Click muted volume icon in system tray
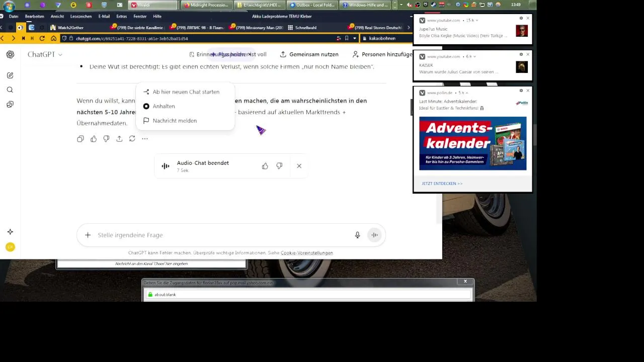The width and height of the screenshot is (644, 362). tap(410, 5)
